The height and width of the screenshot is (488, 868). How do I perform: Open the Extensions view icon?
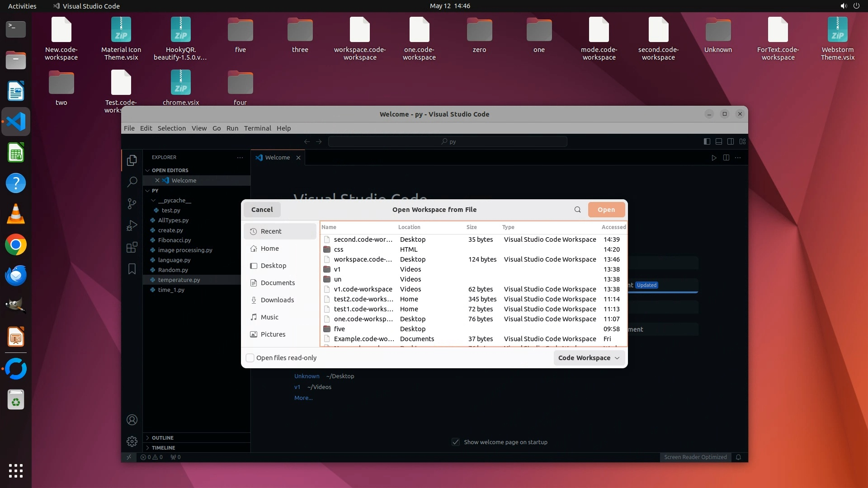coord(132,247)
